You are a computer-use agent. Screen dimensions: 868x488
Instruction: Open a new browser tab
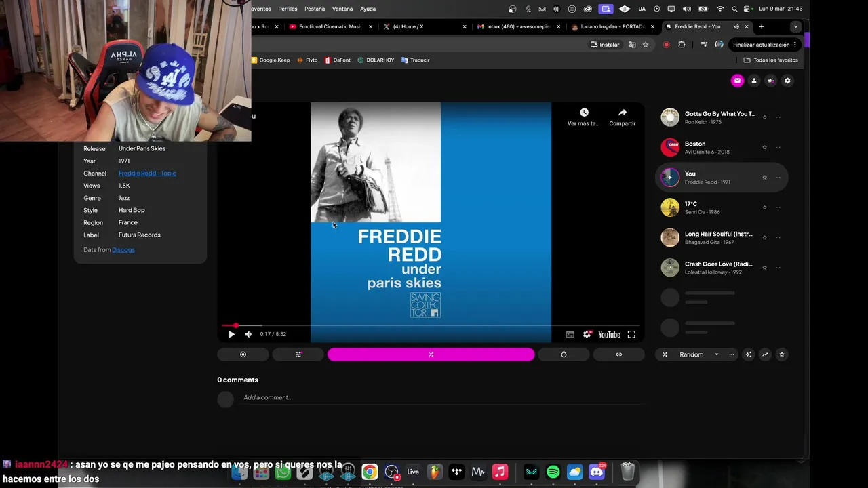761,26
